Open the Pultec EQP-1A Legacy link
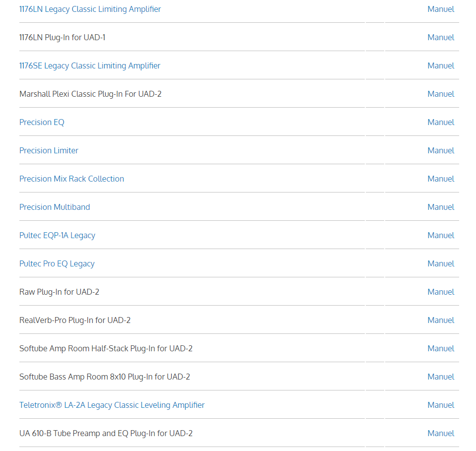The width and height of the screenshot is (476, 451). tap(57, 236)
